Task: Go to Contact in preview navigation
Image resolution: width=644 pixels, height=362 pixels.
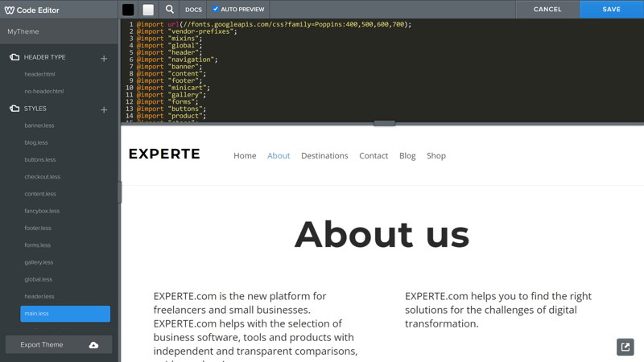Action: 374,156
